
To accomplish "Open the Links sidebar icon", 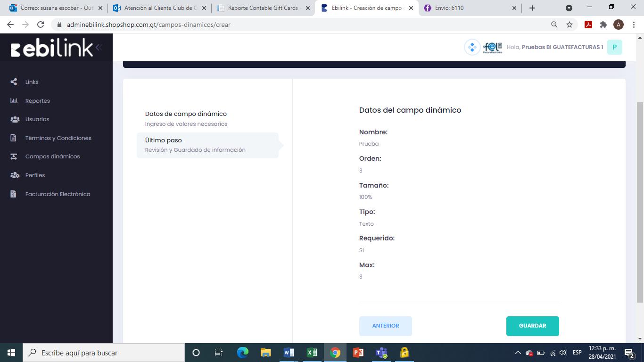I will [14, 82].
